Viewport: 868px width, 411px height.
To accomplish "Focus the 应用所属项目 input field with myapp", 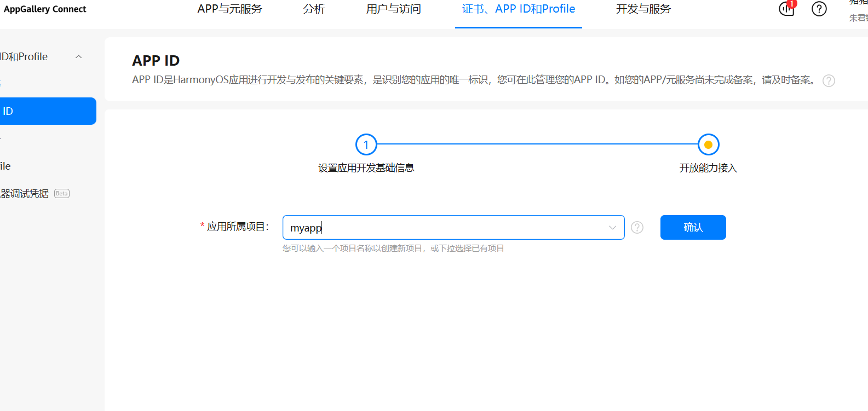I will pyautogui.click(x=453, y=227).
